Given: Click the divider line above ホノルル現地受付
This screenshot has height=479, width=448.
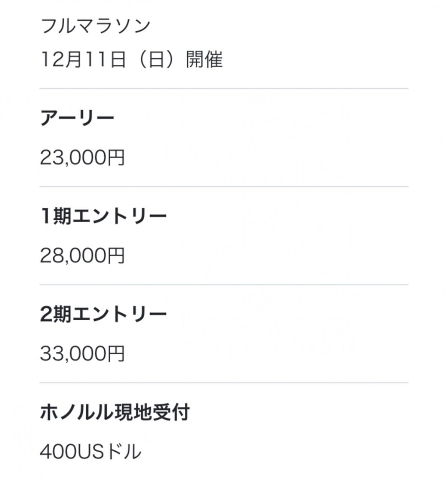Looking at the screenshot, I should click(224, 382).
